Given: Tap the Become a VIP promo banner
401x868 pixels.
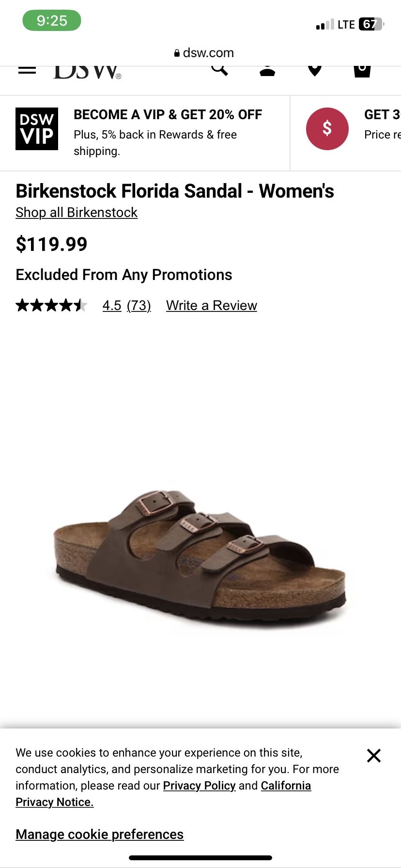Looking at the screenshot, I should tap(145, 133).
